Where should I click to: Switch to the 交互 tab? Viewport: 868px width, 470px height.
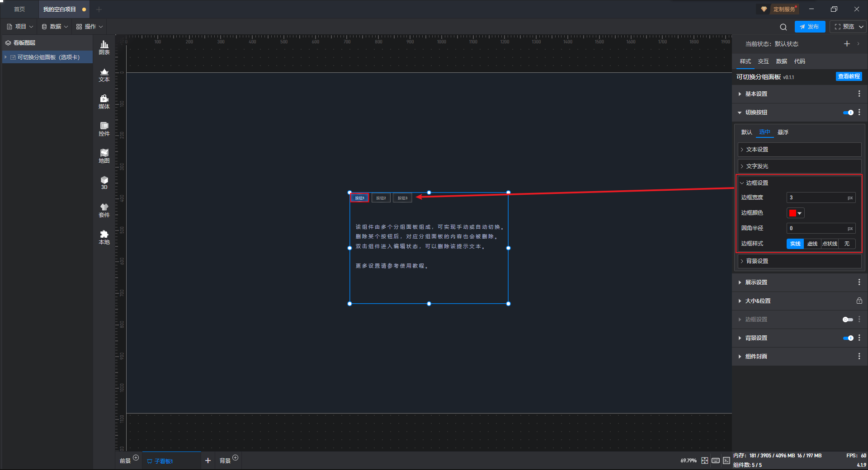[x=763, y=61]
